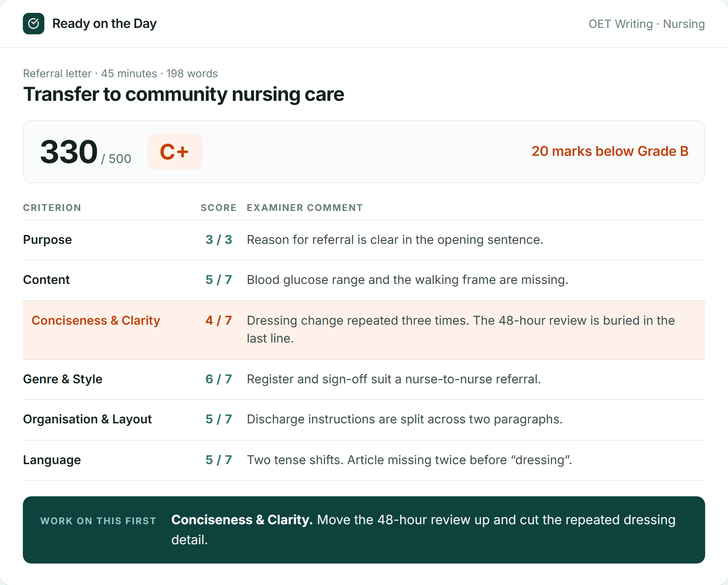Click the Ready on the Day checkmark logo
Viewport: 728px width, 585px height.
pos(34,24)
